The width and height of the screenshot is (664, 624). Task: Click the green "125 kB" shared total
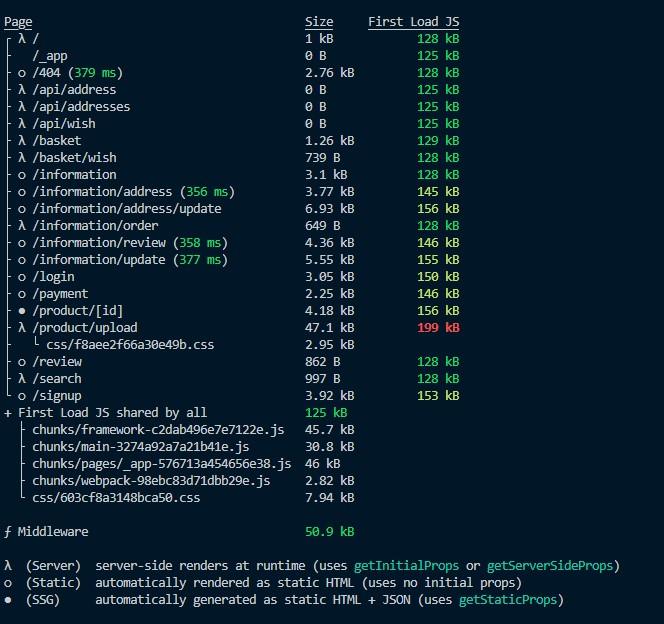(x=326, y=413)
